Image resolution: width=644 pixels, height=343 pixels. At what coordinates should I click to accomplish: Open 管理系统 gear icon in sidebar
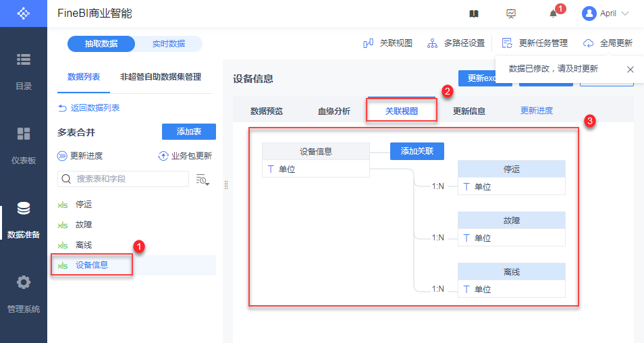point(24,282)
